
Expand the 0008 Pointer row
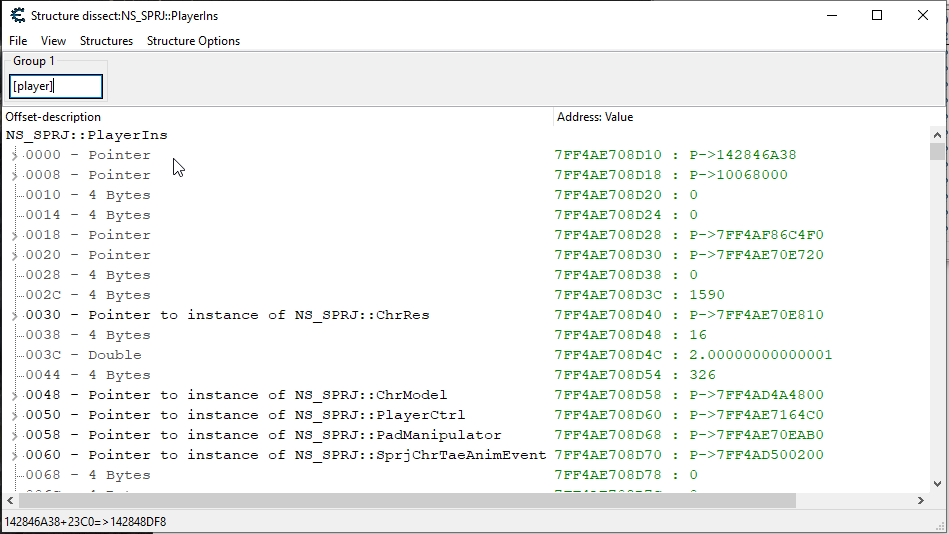14,175
